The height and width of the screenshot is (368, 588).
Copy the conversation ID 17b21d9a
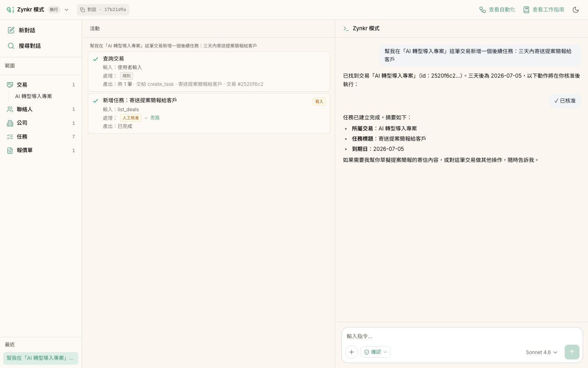coord(103,10)
